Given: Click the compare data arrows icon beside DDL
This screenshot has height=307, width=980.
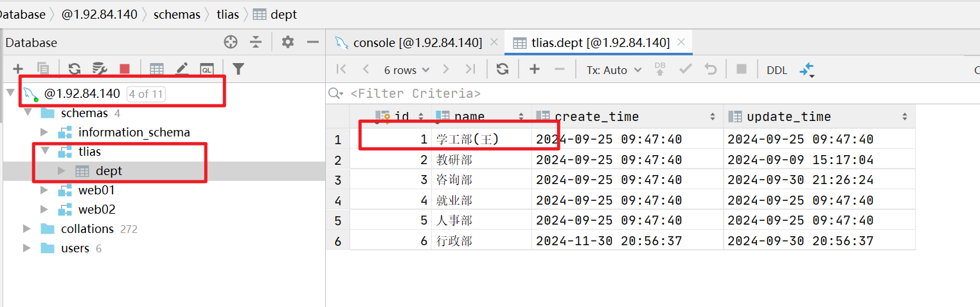Looking at the screenshot, I should point(806,70).
